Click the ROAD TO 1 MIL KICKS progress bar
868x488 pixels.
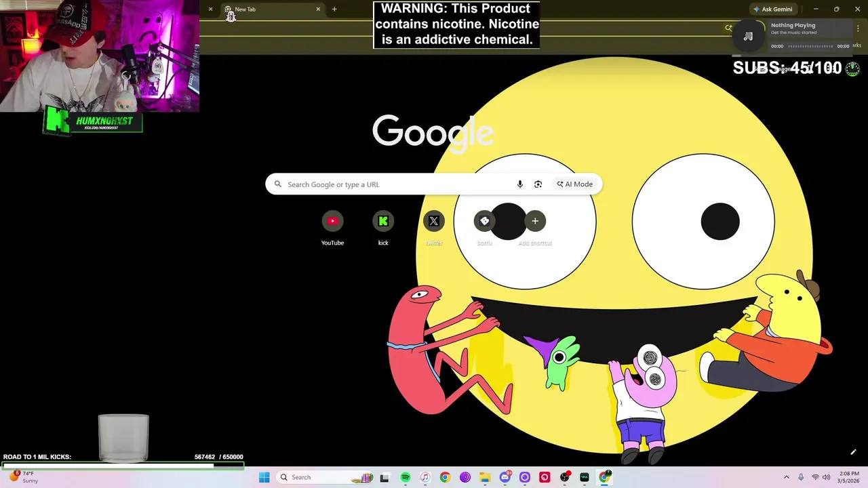point(123,466)
